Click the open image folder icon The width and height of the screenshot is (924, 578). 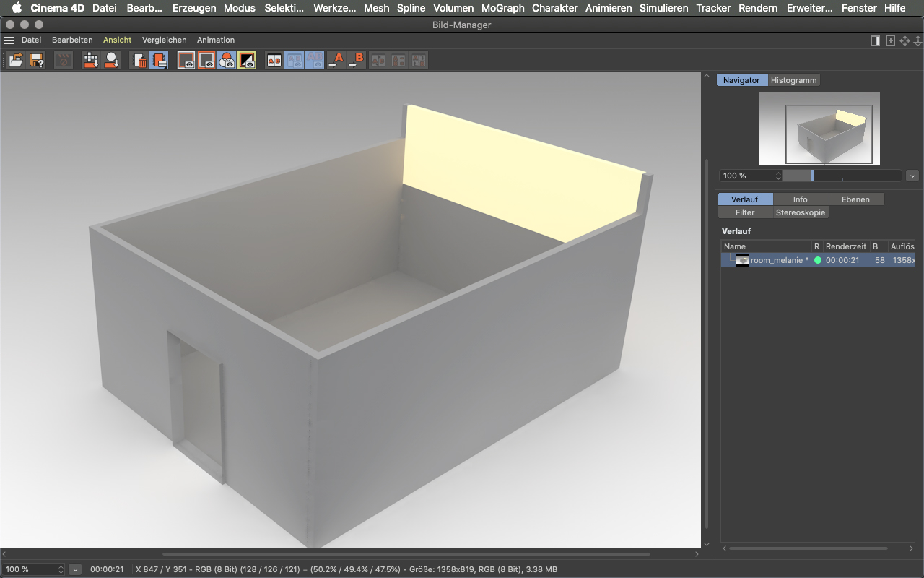click(16, 61)
